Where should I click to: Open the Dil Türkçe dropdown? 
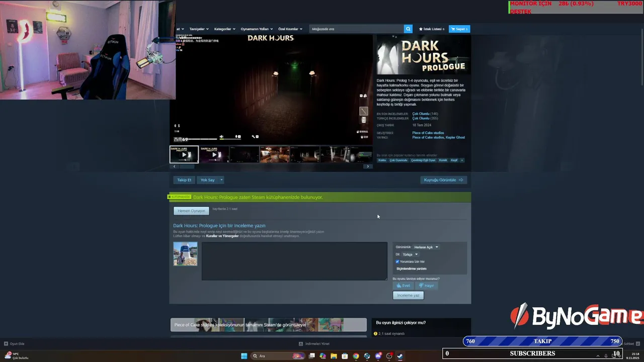pyautogui.click(x=410, y=254)
